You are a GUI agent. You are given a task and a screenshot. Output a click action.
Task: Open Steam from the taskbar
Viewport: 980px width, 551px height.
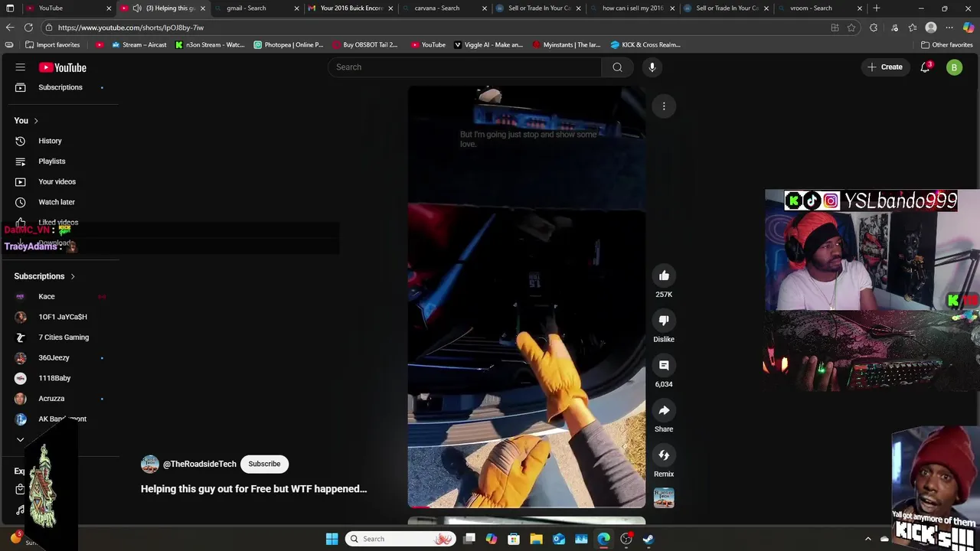point(648,539)
